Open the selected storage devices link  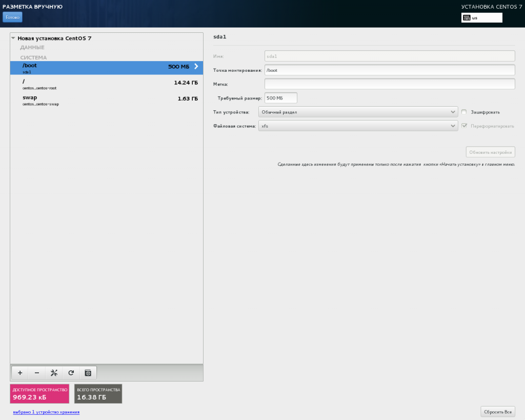point(46,412)
